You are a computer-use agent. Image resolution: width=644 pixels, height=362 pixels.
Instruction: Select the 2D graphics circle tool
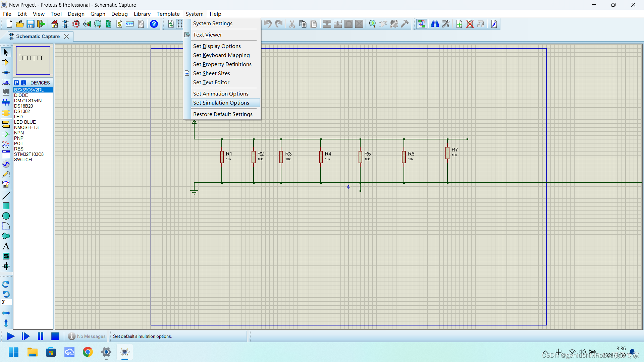pyautogui.click(x=6, y=216)
